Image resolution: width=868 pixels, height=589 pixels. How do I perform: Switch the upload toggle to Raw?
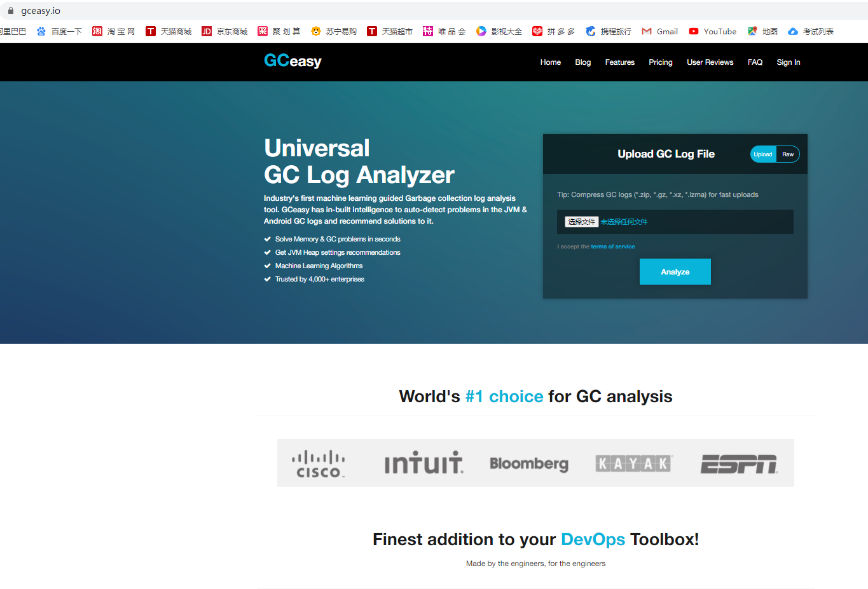tap(788, 154)
